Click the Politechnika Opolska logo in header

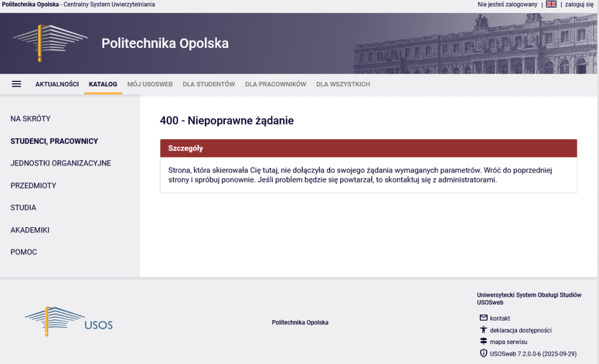pyautogui.click(x=50, y=43)
